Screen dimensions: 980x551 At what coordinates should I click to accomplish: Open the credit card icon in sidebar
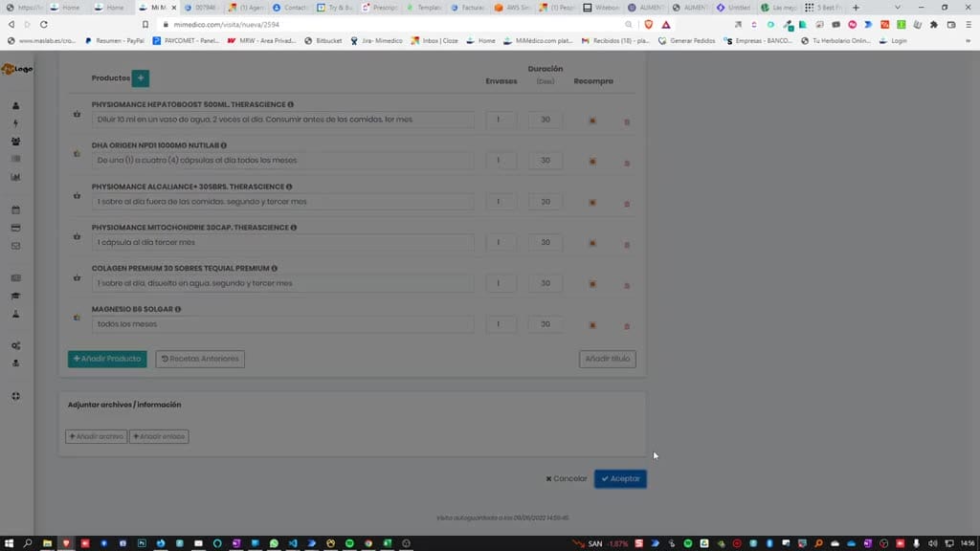(x=15, y=228)
